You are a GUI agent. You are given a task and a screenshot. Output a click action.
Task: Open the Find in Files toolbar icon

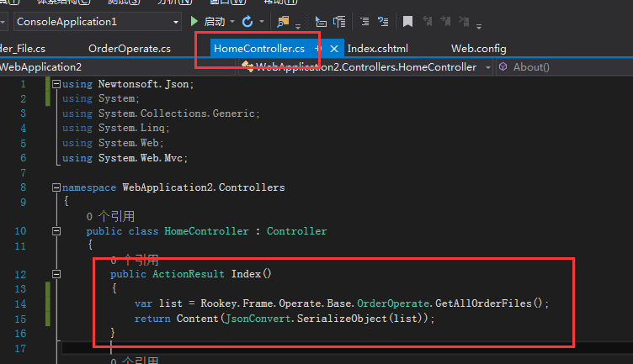(x=283, y=21)
